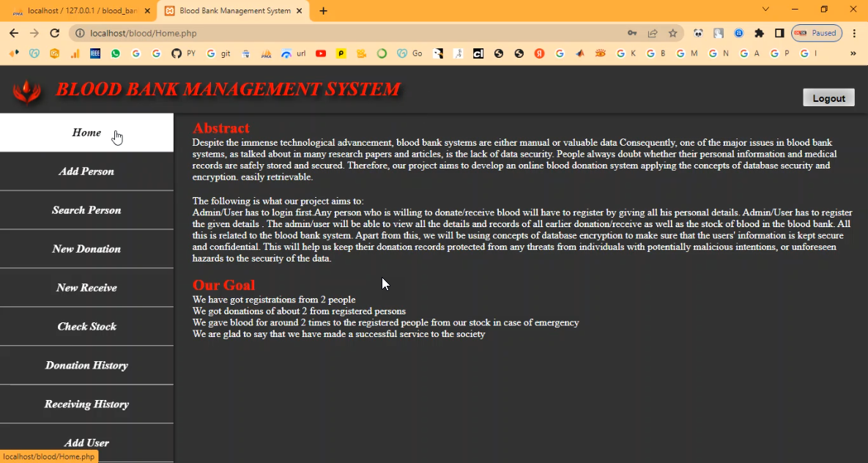
Task: Open the Google 'git' bookmark
Action: [219, 53]
